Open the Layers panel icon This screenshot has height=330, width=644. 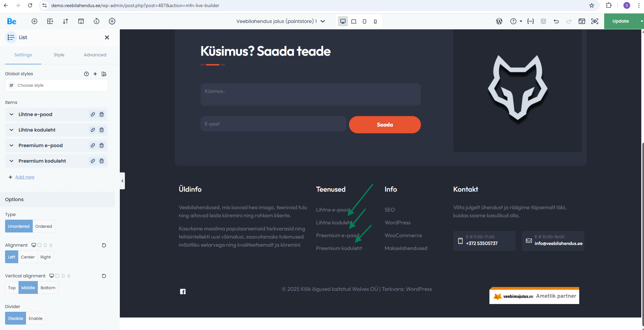point(543,21)
